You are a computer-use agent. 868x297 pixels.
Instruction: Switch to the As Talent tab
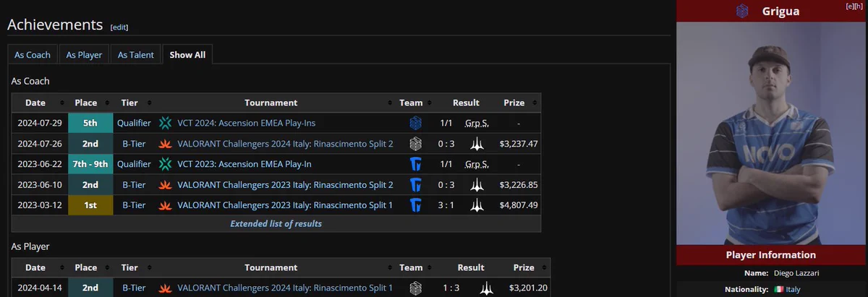click(136, 55)
